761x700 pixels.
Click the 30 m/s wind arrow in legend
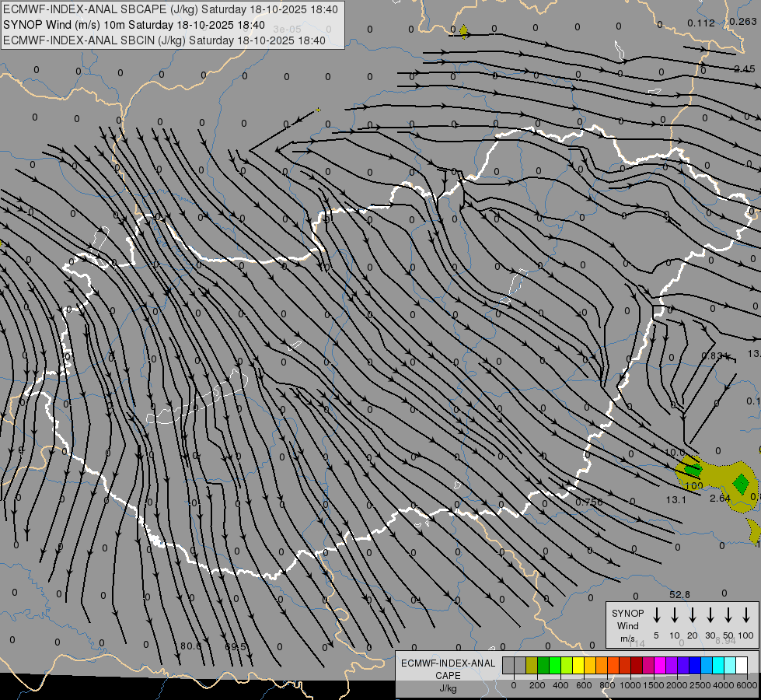coord(710,615)
